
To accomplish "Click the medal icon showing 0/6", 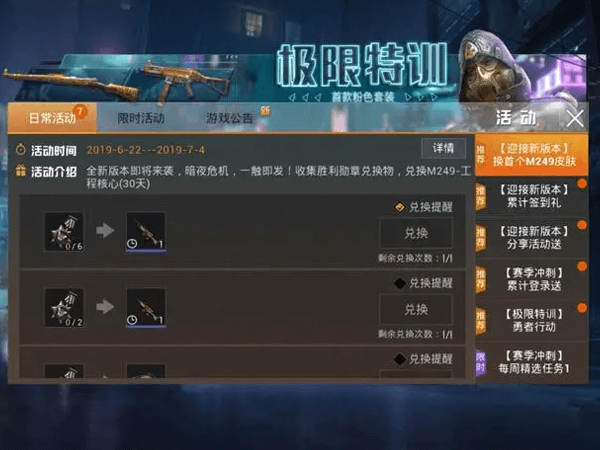I will (64, 232).
